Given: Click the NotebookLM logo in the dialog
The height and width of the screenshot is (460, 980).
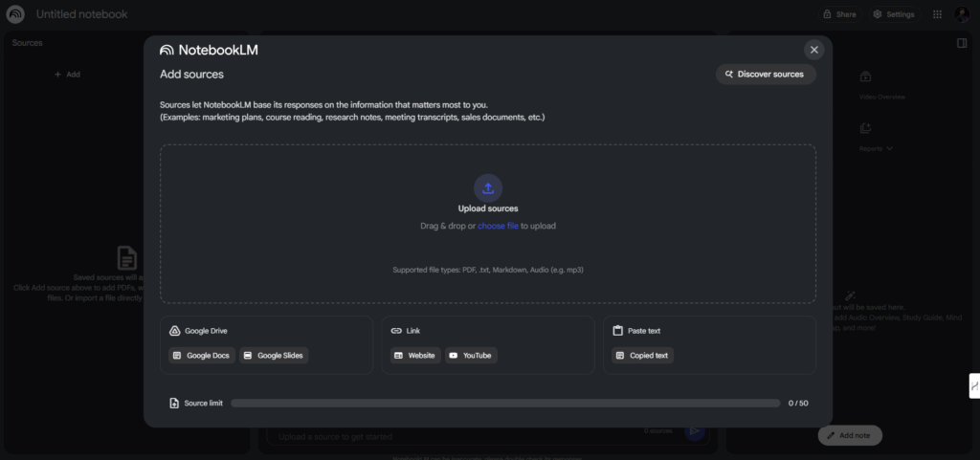Looking at the screenshot, I should tap(209, 50).
